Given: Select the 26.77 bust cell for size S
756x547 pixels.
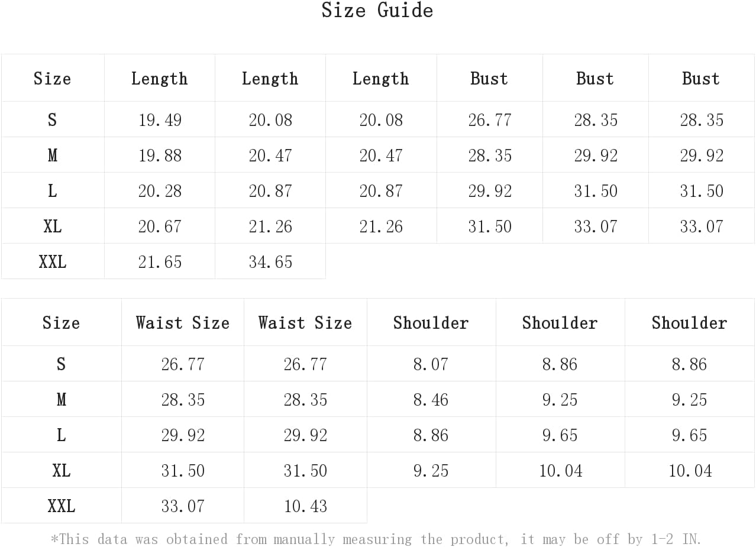Looking at the screenshot, I should 490,120.
